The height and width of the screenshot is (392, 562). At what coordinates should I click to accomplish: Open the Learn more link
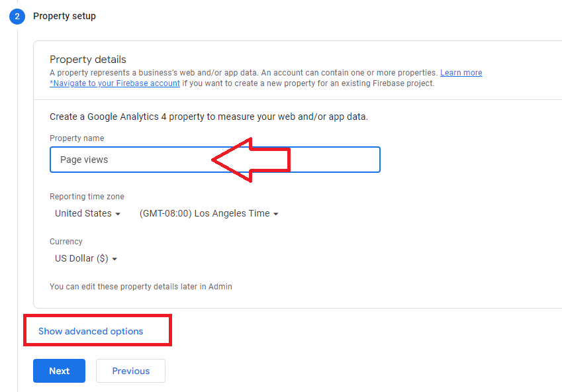(461, 73)
